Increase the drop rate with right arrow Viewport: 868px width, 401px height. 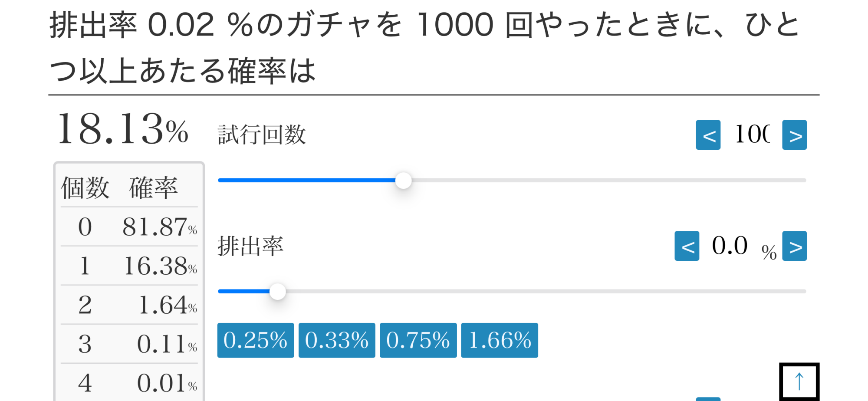[794, 246]
